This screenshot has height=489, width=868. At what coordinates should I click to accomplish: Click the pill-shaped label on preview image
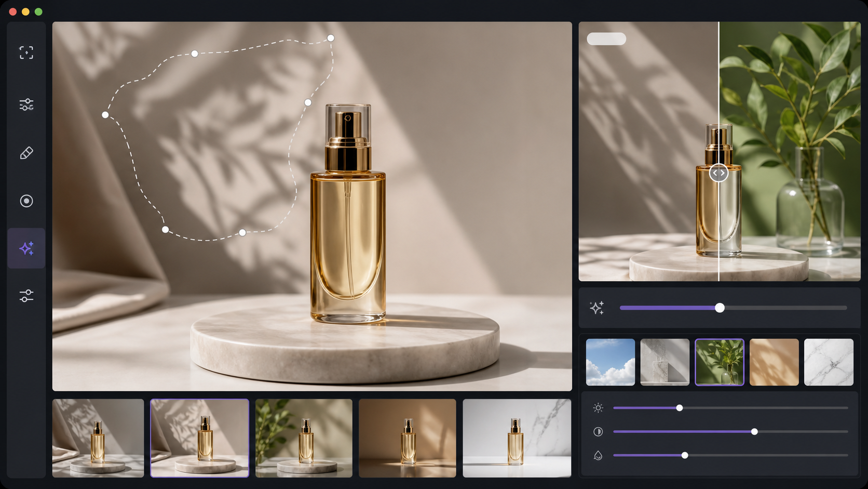606,39
